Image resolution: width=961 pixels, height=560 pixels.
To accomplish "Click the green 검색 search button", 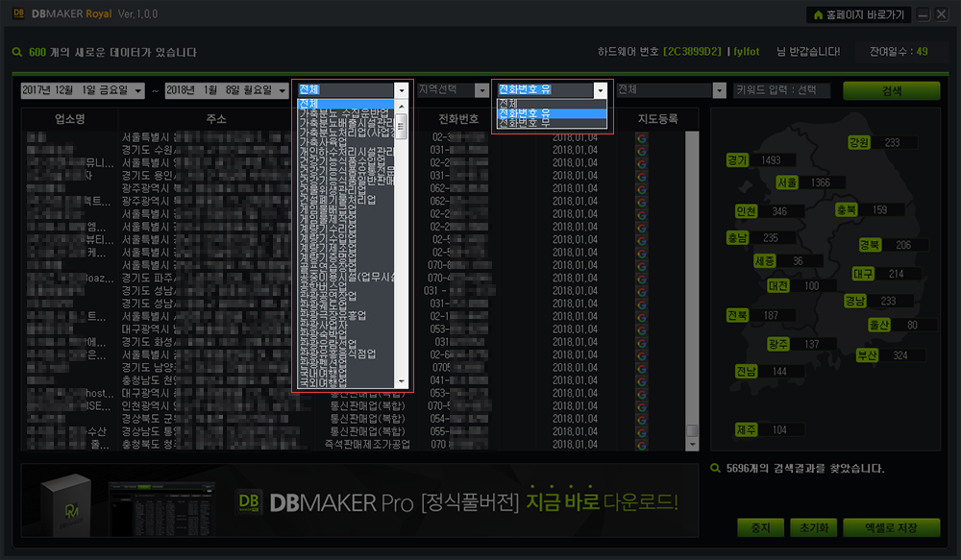I will click(x=891, y=90).
